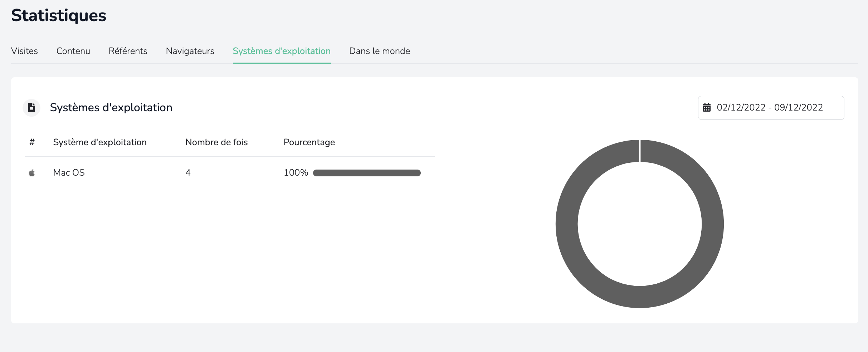Click the 100% percentage text
Viewport: 868px width, 352px height.
296,173
